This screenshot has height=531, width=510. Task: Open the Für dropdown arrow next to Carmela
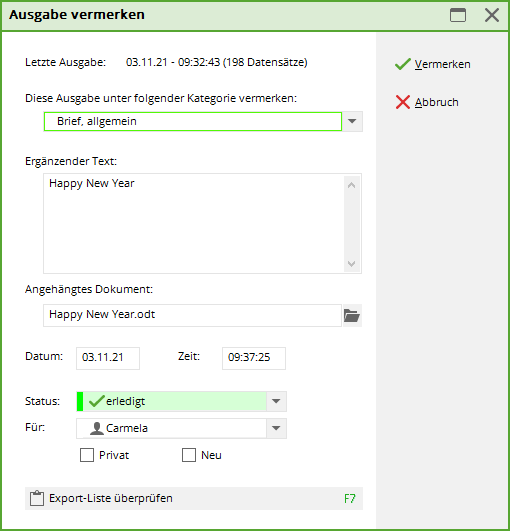tap(276, 428)
